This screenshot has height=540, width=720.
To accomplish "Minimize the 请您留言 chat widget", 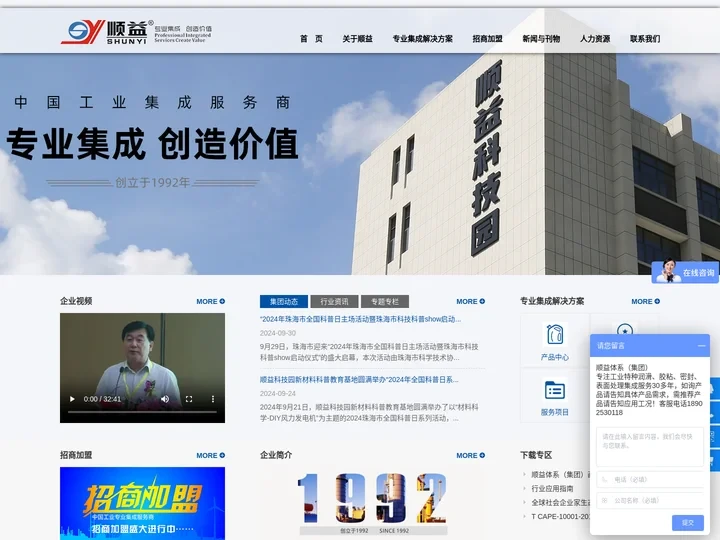I will coord(701,346).
